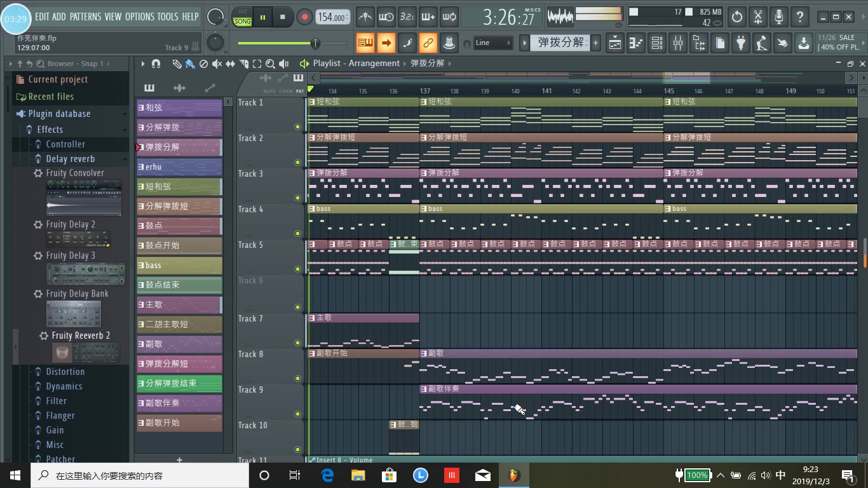868x488 pixels.
Task: Open the mixer window
Action: 678,43
